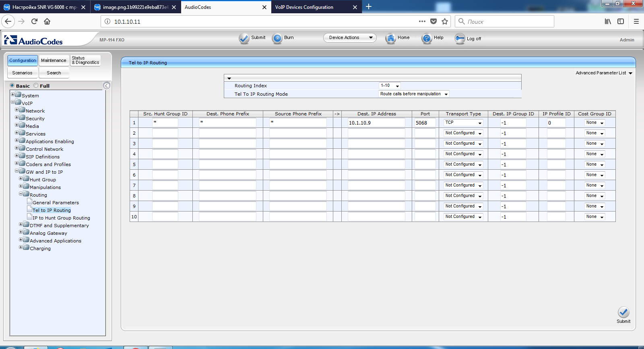
Task: Click the Help question mark icon
Action: tap(427, 38)
